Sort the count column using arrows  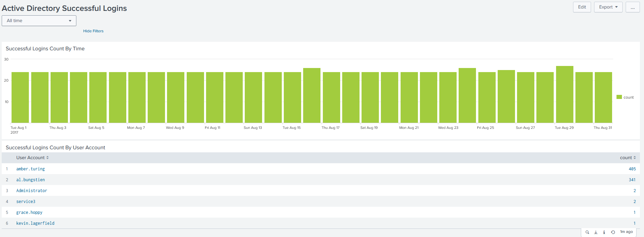coord(634,158)
